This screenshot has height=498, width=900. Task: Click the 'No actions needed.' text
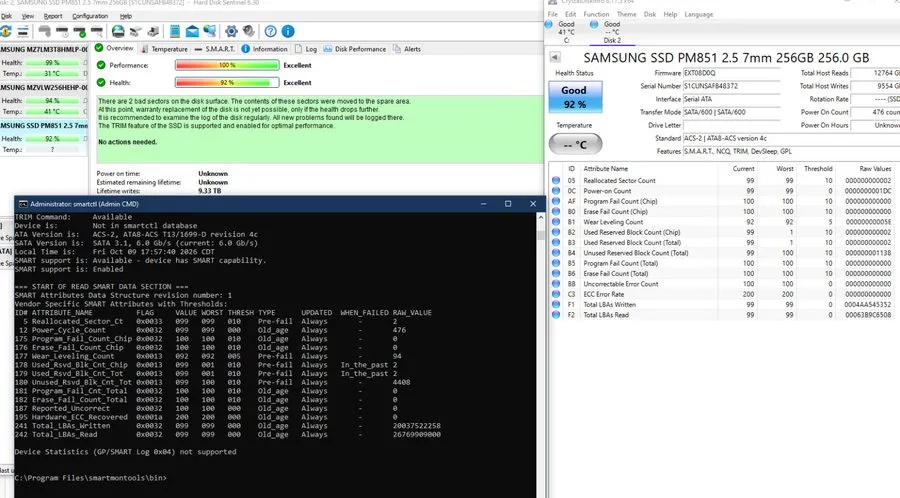(x=127, y=142)
